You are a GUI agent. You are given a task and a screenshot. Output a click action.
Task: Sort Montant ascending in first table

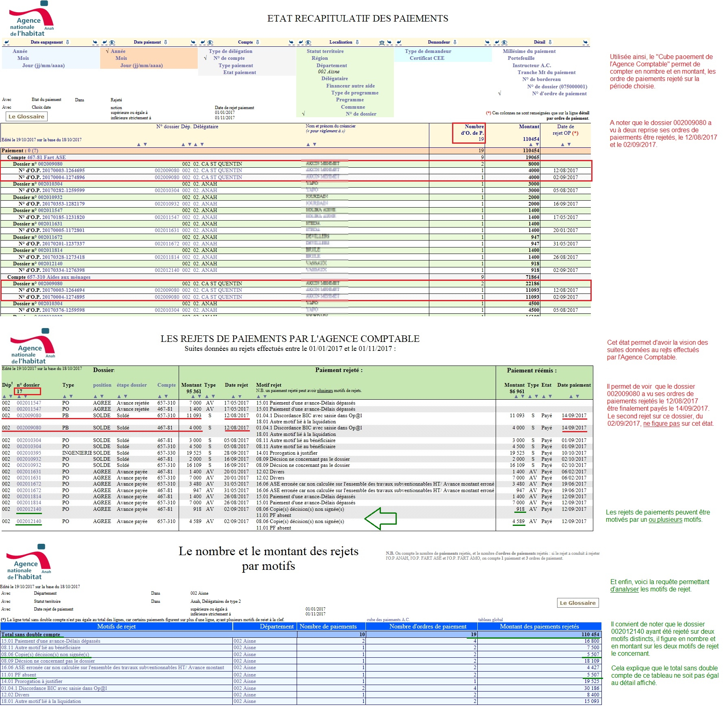(531, 144)
